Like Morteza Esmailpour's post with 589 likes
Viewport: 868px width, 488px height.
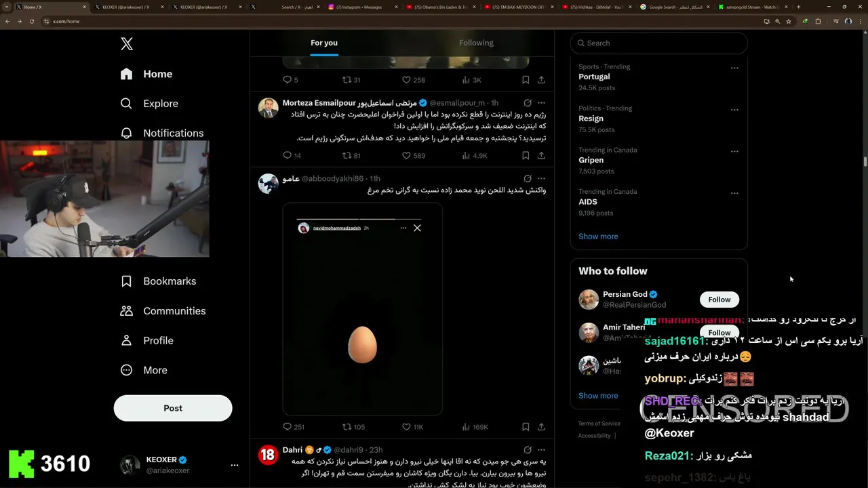(414, 156)
